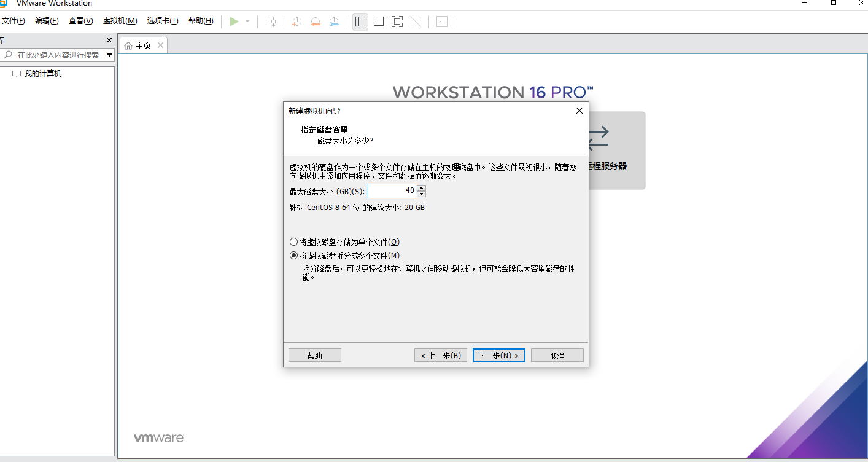Click the 拆分磁盘后 description text
Image resolution: width=868 pixels, height=462 pixels.
point(438,273)
